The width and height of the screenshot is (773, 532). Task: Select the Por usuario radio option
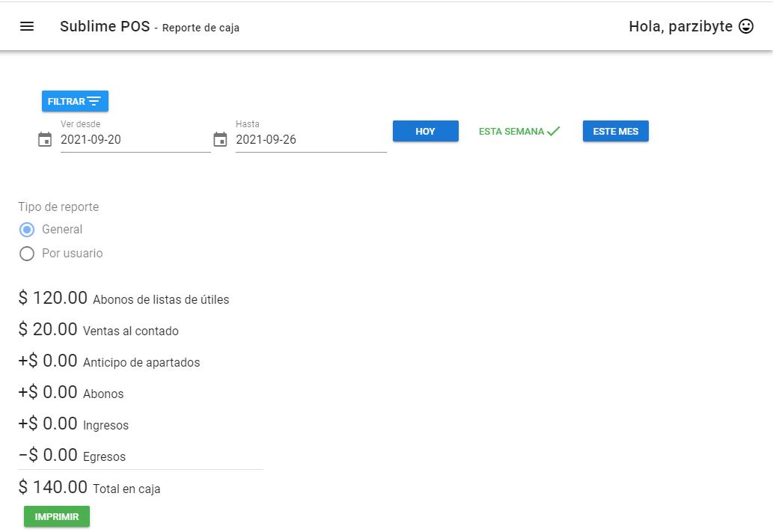[x=27, y=254]
